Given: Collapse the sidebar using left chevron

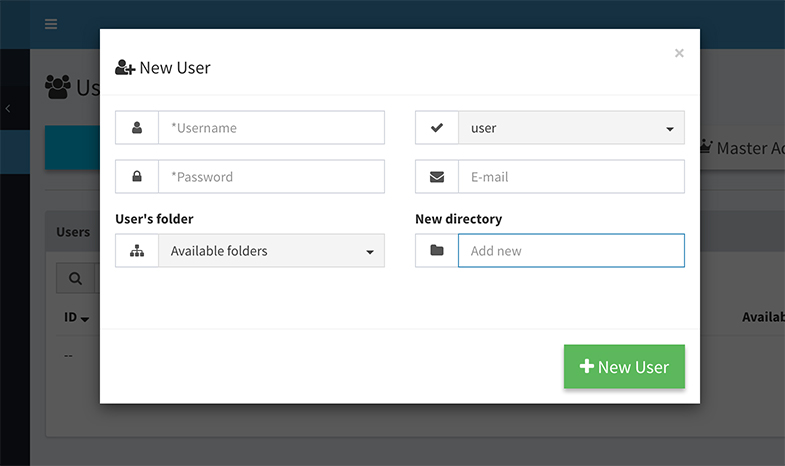Looking at the screenshot, I should [8, 108].
